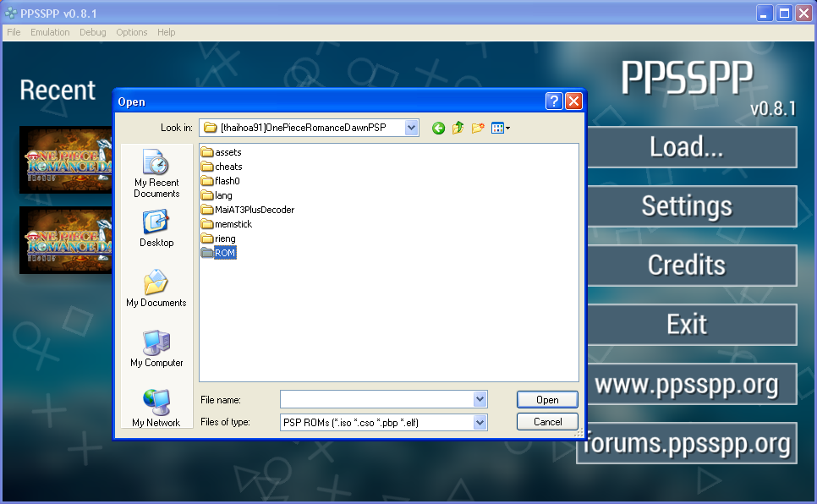This screenshot has width=817, height=504.
Task: Visit www.ppsspp.org link
Action: (693, 384)
